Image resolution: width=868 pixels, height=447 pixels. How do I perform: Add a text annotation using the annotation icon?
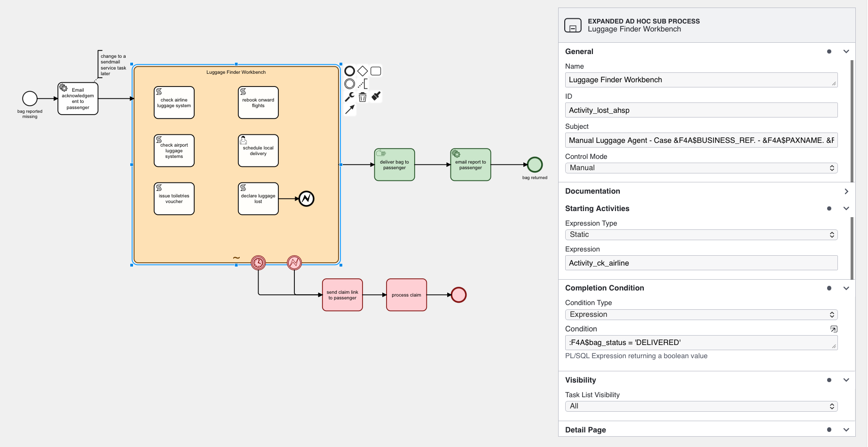pos(363,83)
